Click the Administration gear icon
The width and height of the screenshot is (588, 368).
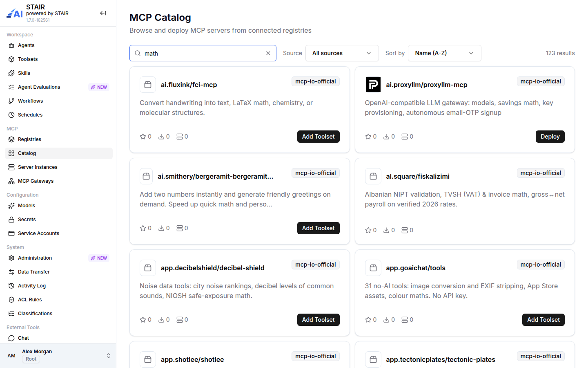[x=11, y=258]
